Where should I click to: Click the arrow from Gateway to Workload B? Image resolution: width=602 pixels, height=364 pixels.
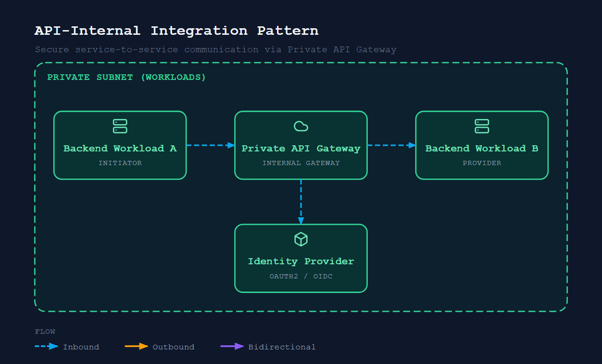[x=392, y=145]
